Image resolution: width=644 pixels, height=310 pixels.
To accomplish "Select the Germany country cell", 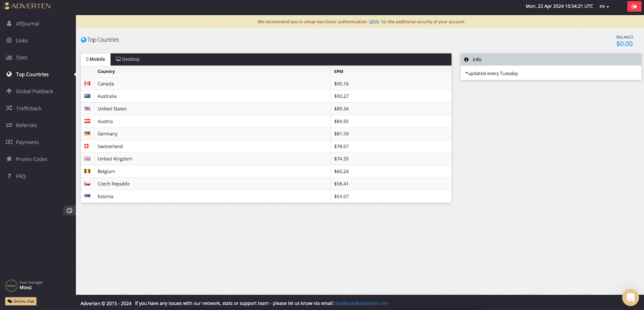I will pos(212,134).
